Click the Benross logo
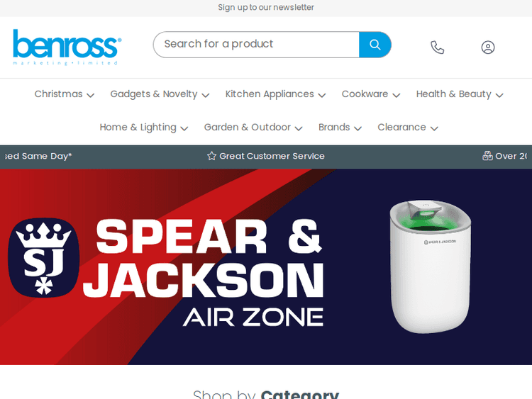The image size is (532, 399). (x=67, y=47)
